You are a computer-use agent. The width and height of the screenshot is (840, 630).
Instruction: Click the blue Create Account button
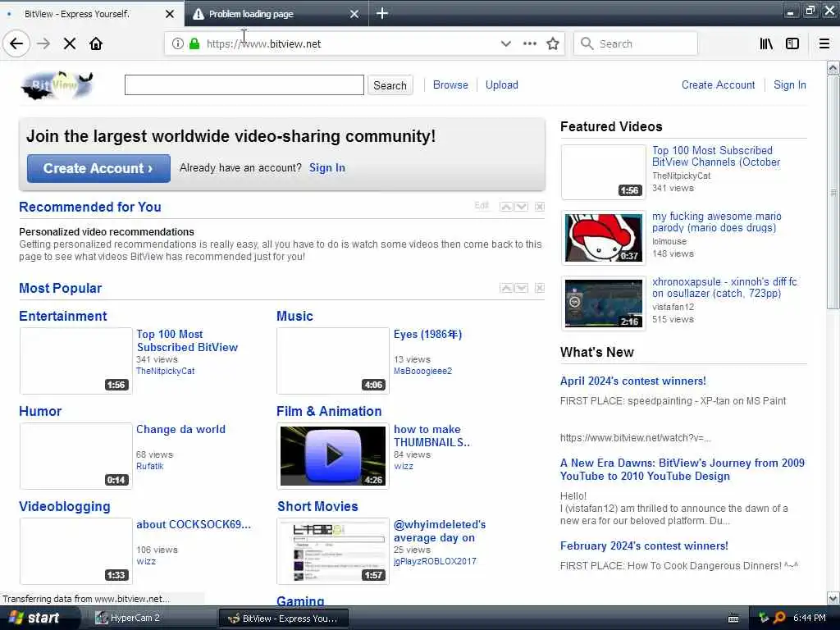98,168
